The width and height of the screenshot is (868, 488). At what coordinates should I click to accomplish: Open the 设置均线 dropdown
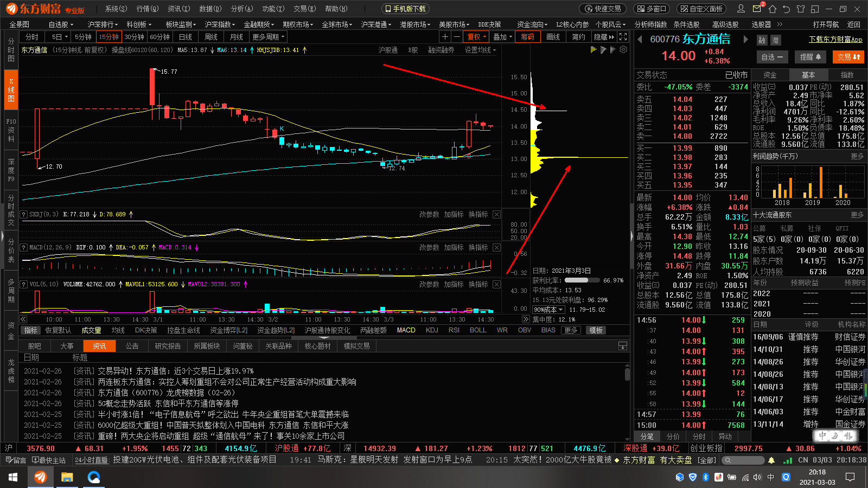pos(480,50)
